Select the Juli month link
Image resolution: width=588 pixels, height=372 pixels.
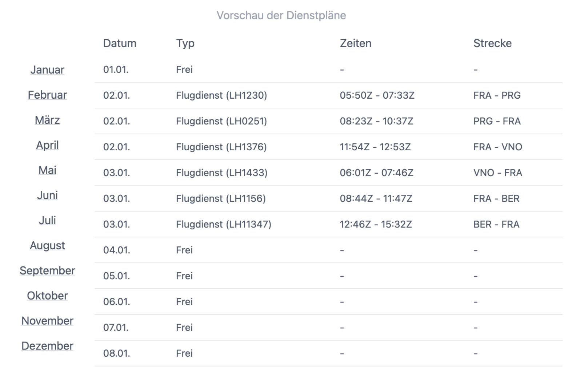47,220
